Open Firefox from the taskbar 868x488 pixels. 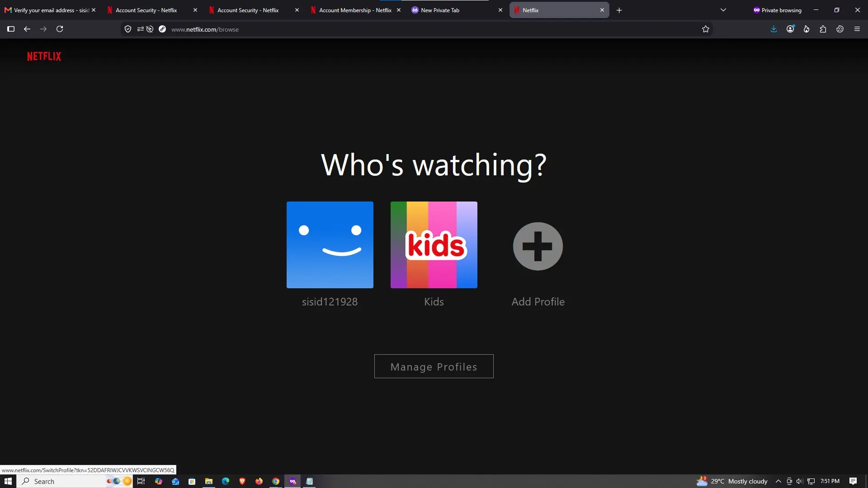[x=259, y=481]
